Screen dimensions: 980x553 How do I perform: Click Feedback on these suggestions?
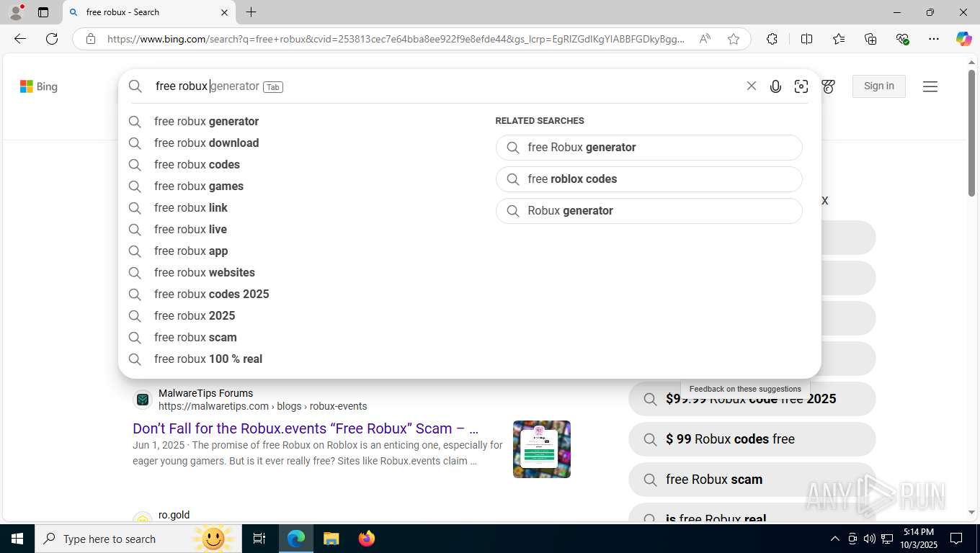click(x=745, y=389)
